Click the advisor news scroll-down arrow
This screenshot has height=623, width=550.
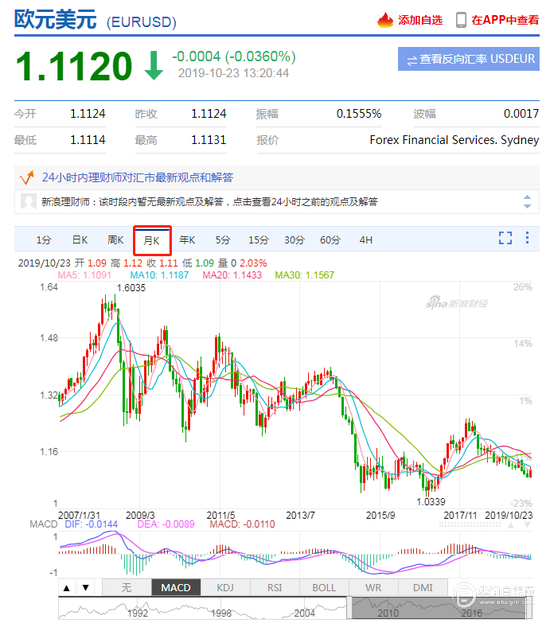pos(527,206)
